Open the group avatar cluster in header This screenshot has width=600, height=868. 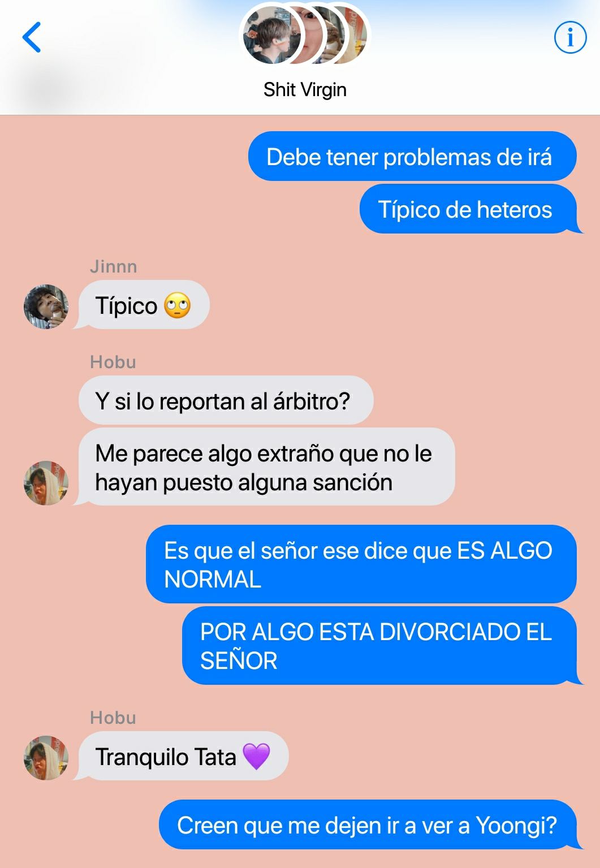coord(305,35)
